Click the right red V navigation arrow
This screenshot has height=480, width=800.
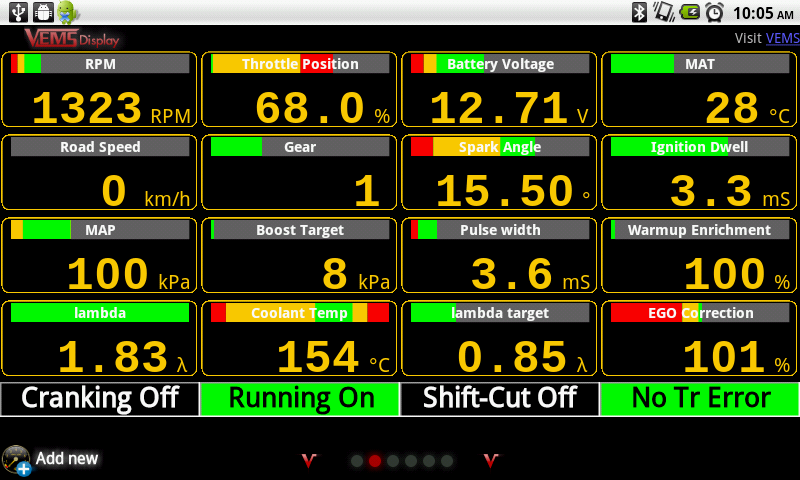[x=490, y=461]
